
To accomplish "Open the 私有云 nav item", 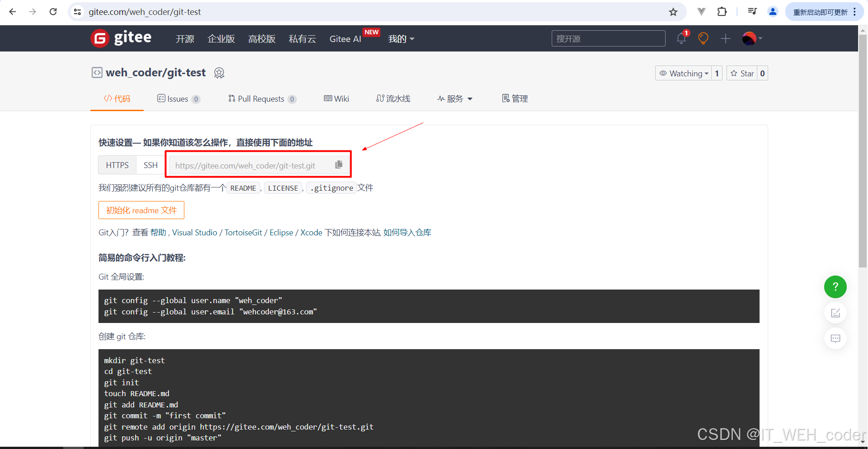I will pyautogui.click(x=302, y=39).
